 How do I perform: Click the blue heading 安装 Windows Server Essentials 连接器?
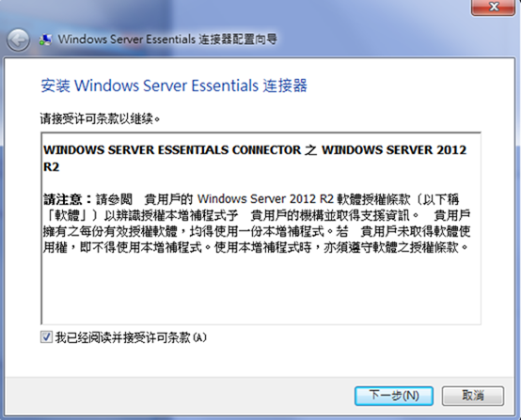[x=174, y=86]
